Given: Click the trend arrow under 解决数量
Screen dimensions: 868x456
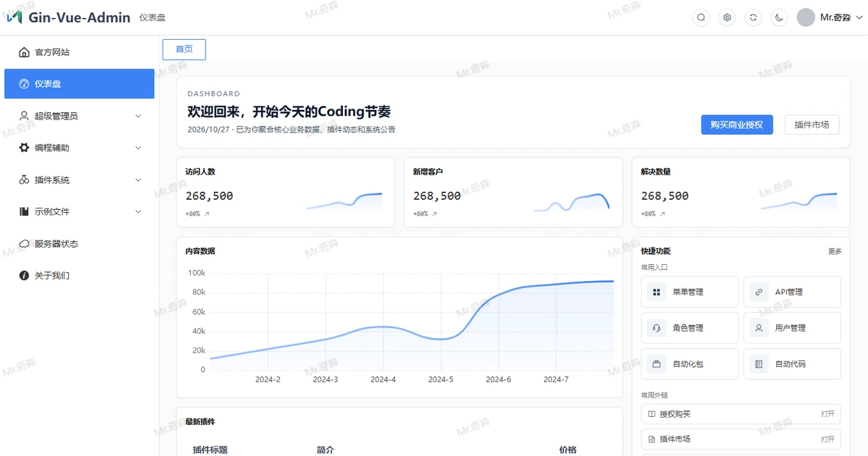Looking at the screenshot, I should coord(662,214).
